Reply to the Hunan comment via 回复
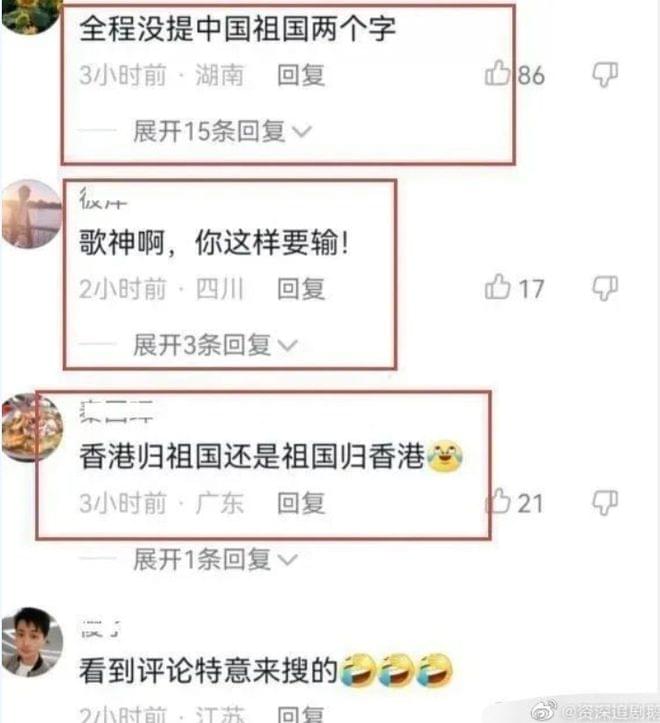660x723 pixels. (301, 75)
